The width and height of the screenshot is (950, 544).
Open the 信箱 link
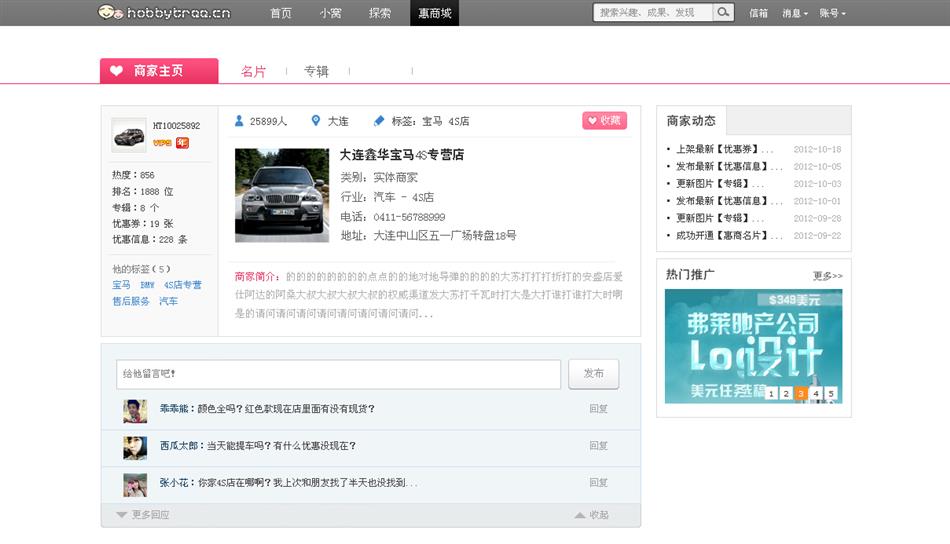pyautogui.click(x=758, y=13)
